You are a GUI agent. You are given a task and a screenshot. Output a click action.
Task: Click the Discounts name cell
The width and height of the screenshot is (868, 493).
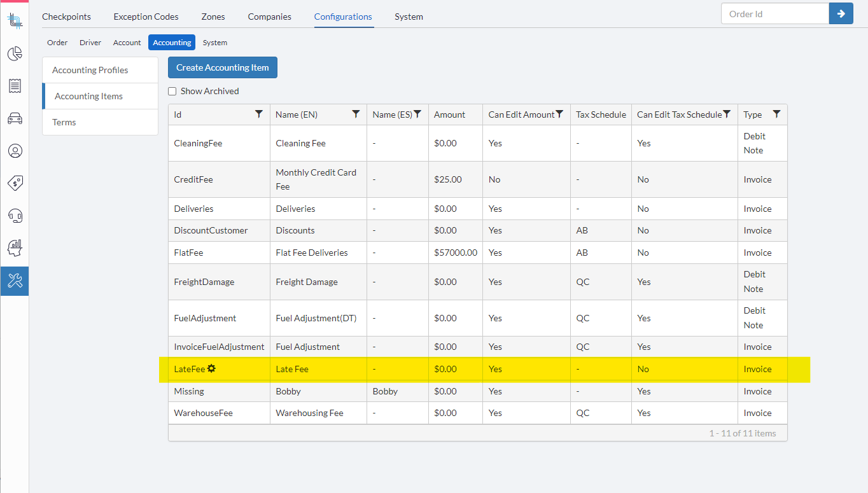pos(318,230)
